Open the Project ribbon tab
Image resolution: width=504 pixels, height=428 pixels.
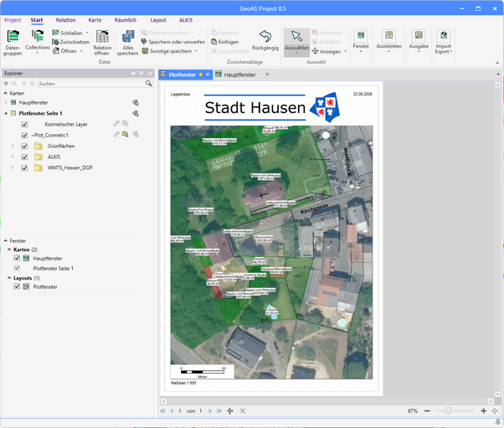coord(13,20)
